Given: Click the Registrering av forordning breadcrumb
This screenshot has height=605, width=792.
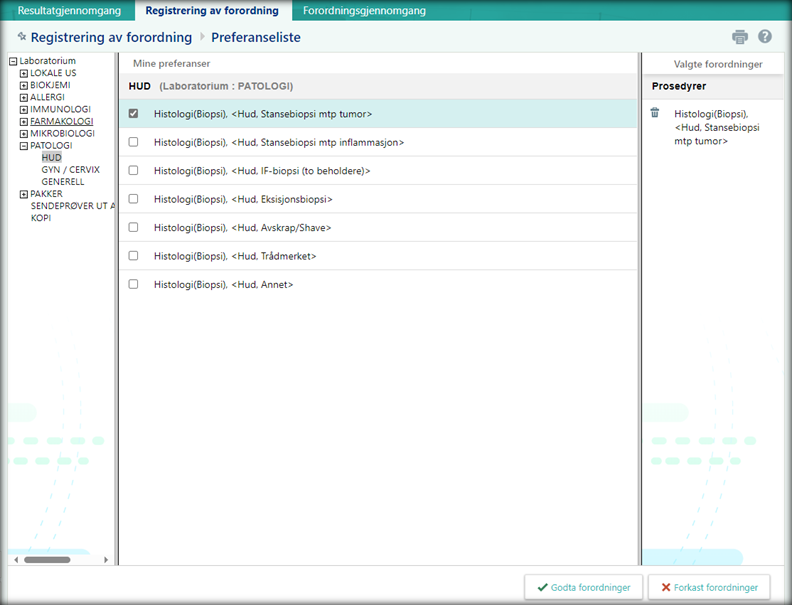Looking at the screenshot, I should coord(111,37).
